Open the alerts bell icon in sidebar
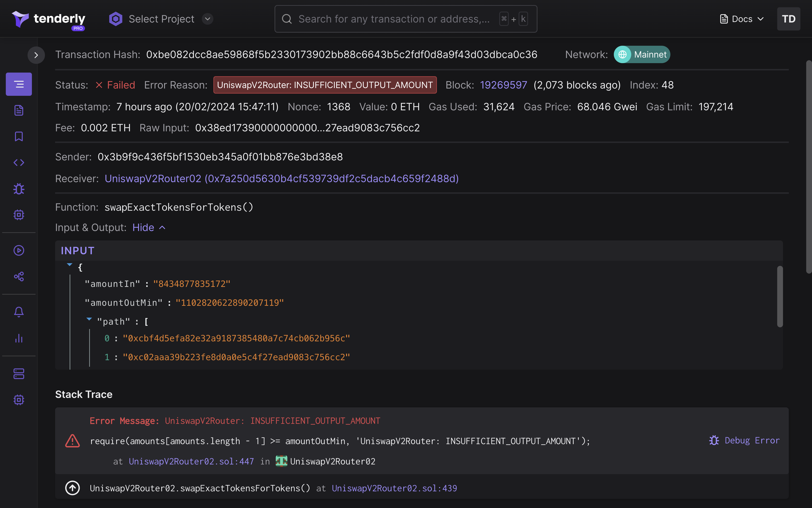The image size is (812, 508). point(19,312)
